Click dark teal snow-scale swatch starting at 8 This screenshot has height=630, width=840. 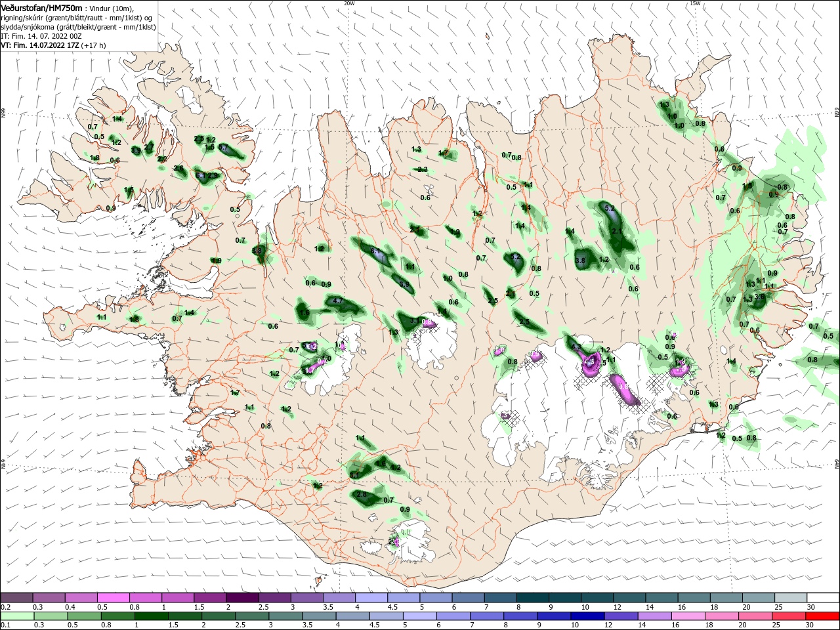(x=533, y=598)
